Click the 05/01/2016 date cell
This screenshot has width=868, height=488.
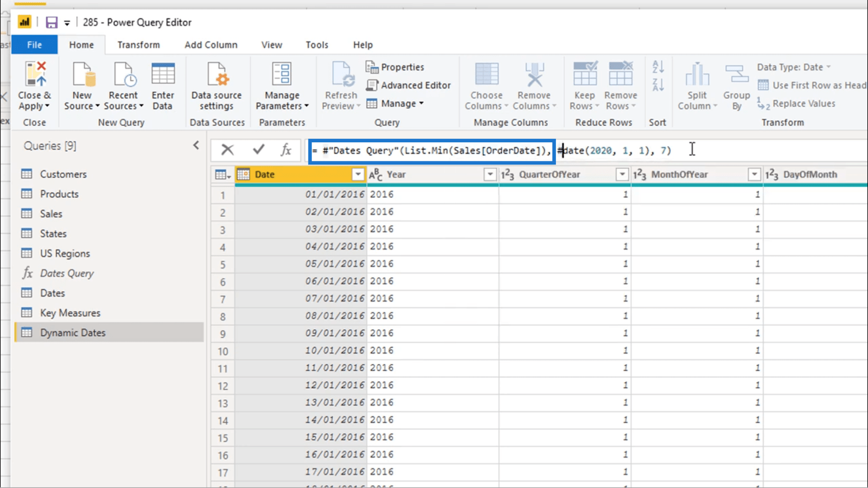(x=301, y=264)
